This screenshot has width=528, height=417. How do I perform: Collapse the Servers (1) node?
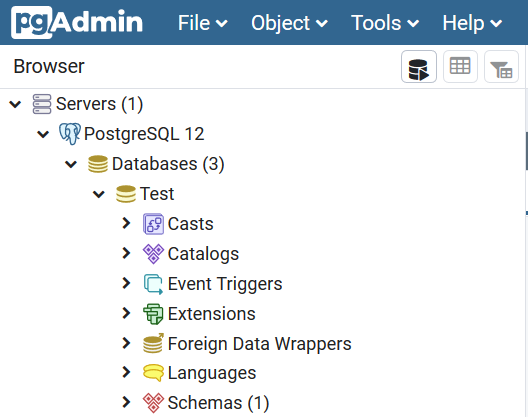click(x=15, y=104)
